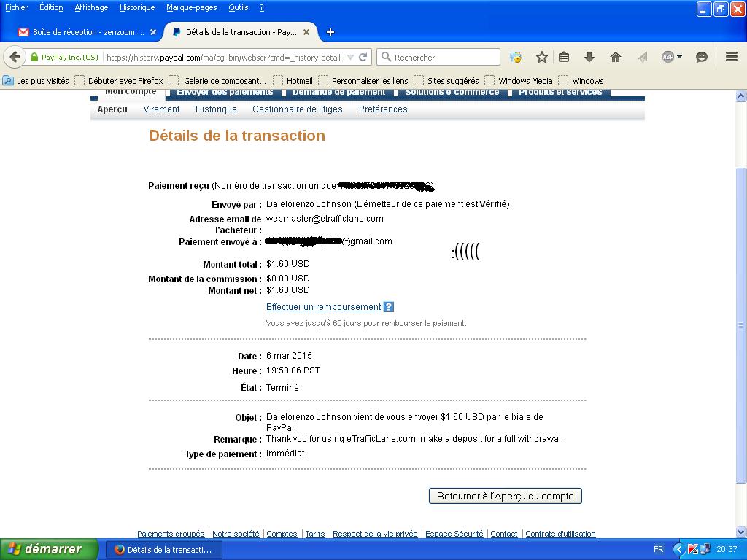Open the Préférences PayPal subtab
Screen dimensions: 747x560
pyautogui.click(x=383, y=109)
